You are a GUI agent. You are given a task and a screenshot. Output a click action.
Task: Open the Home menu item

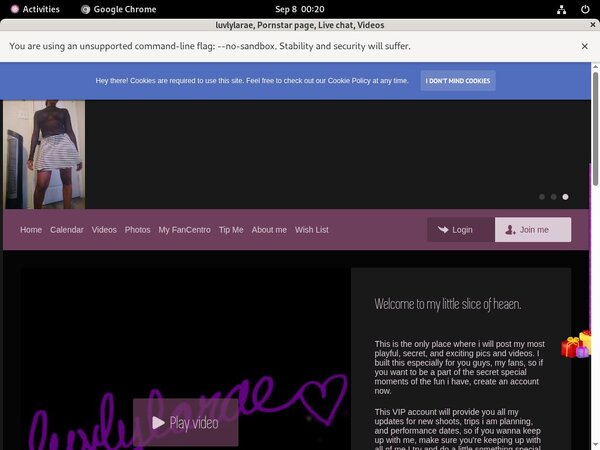(x=31, y=230)
